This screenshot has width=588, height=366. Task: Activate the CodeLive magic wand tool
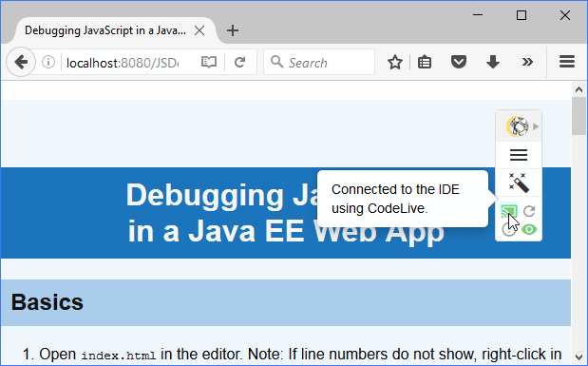519,183
